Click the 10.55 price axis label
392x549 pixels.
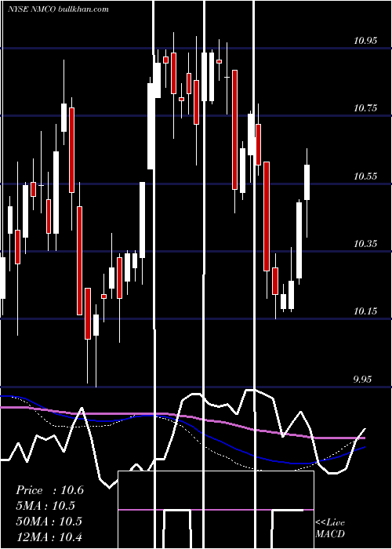tap(365, 176)
